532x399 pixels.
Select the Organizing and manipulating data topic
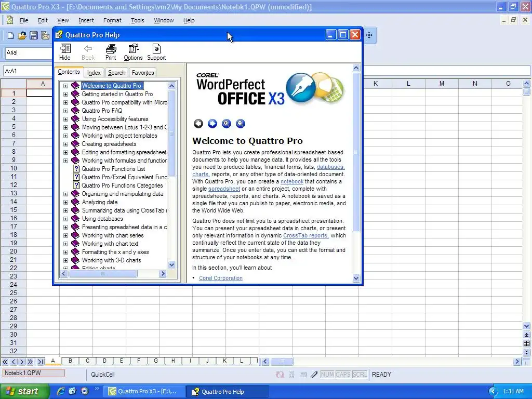[122, 194]
